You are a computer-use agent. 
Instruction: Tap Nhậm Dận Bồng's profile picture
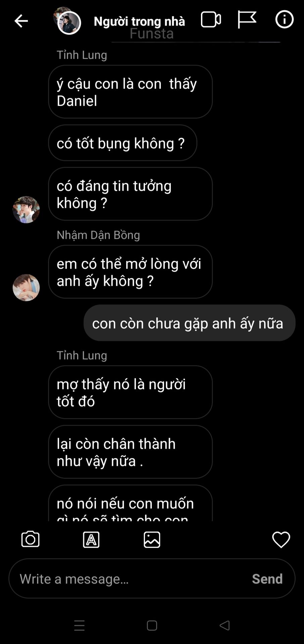[26, 287]
